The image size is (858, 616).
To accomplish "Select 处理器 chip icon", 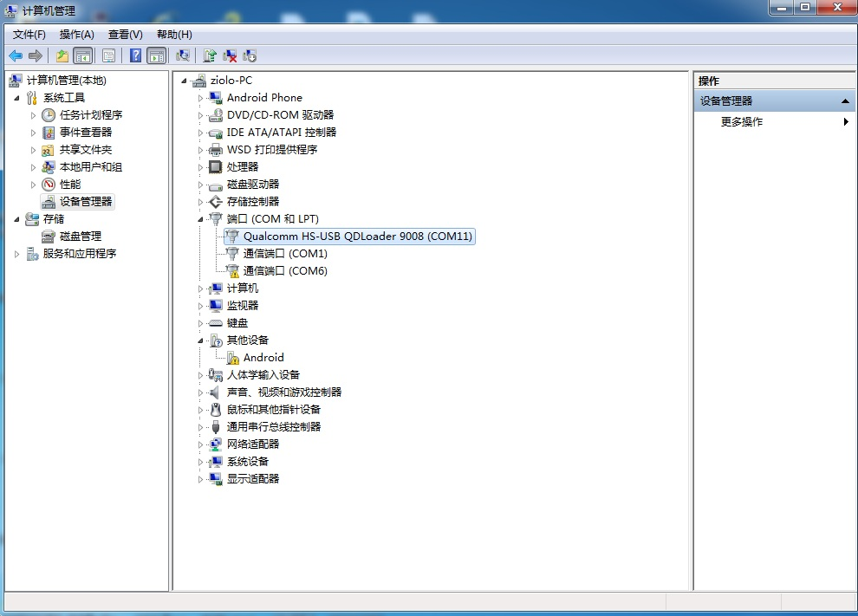I will click(216, 167).
